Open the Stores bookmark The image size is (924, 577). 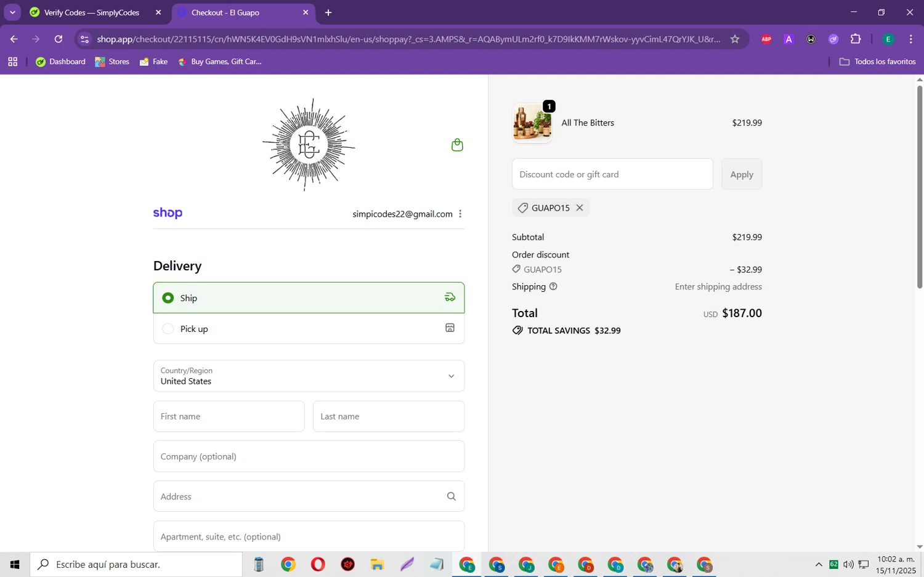[112, 62]
